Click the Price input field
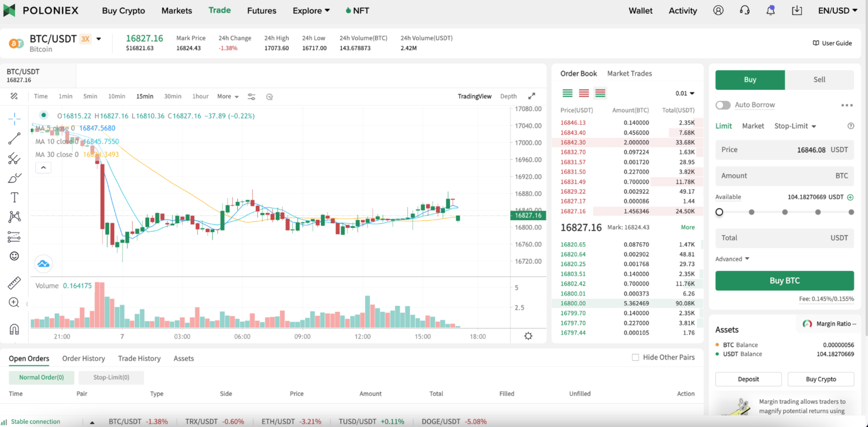This screenshot has width=868, height=427. 784,150
